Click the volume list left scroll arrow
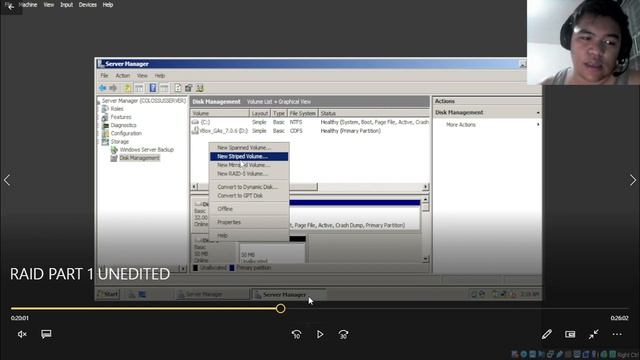Screen dimensions: 640x360 coord(195,187)
